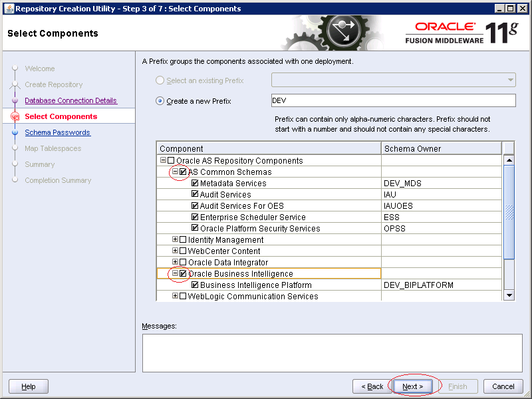
Task: Click the IAU schema owner cell
Action: click(442, 194)
